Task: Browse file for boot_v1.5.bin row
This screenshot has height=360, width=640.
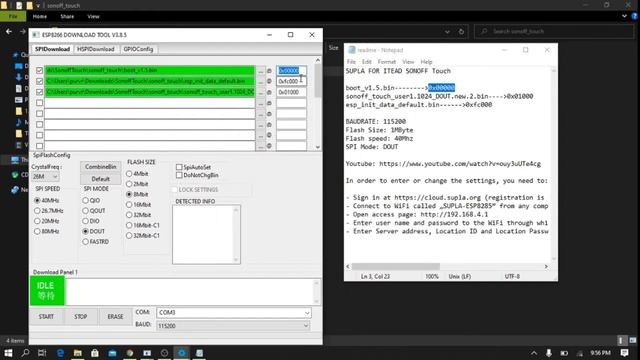Action: coord(261,71)
